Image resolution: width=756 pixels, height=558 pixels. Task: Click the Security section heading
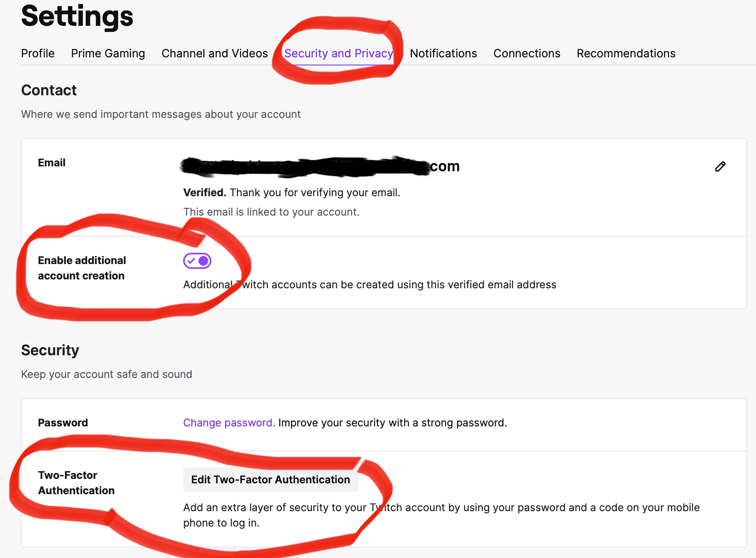[50, 350]
